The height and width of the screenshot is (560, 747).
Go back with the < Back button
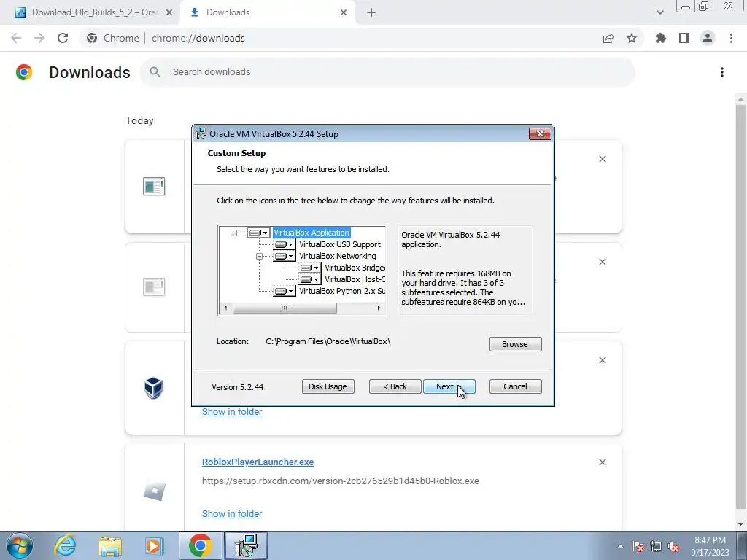(x=395, y=386)
